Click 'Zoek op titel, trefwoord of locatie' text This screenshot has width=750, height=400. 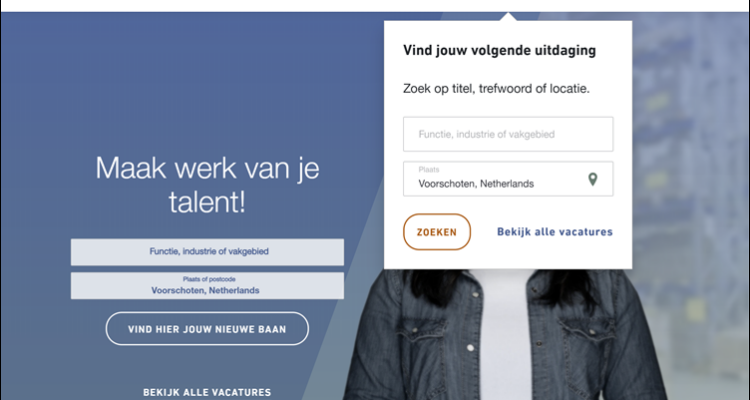tap(496, 88)
